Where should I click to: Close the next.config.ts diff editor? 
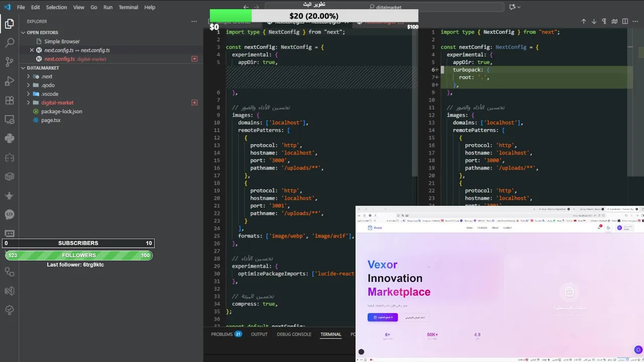[x=32, y=50]
